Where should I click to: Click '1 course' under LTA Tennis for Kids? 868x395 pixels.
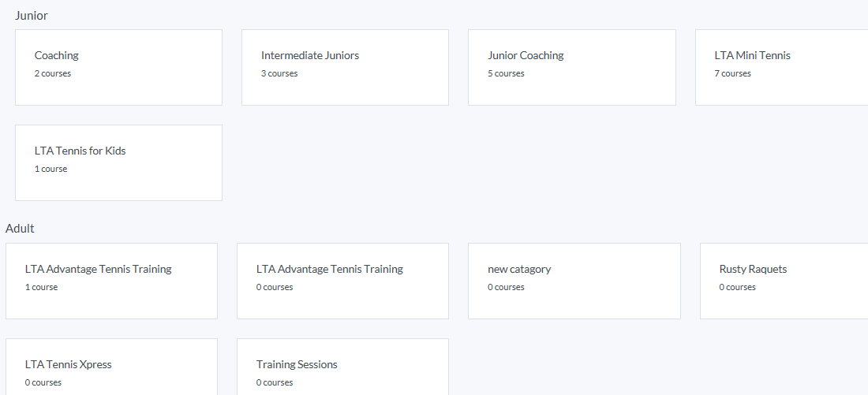click(51, 170)
